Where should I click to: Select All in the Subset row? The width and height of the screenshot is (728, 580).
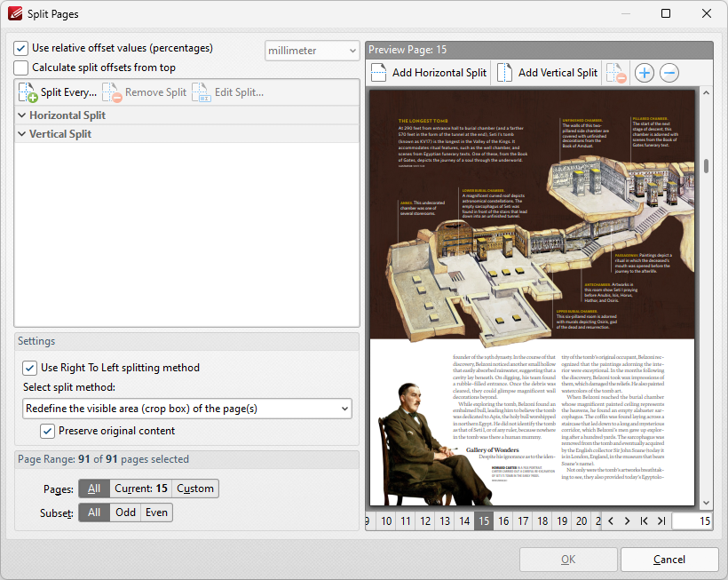(x=94, y=512)
